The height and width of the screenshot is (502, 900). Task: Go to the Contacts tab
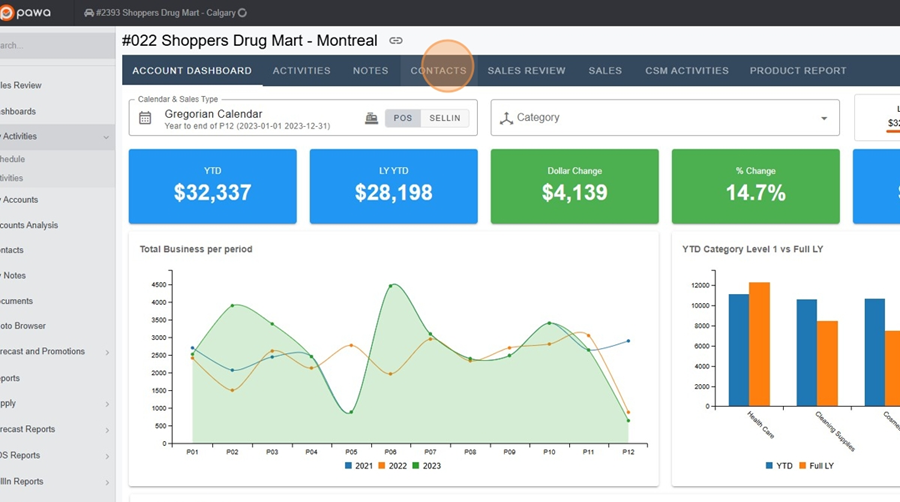pyautogui.click(x=439, y=71)
